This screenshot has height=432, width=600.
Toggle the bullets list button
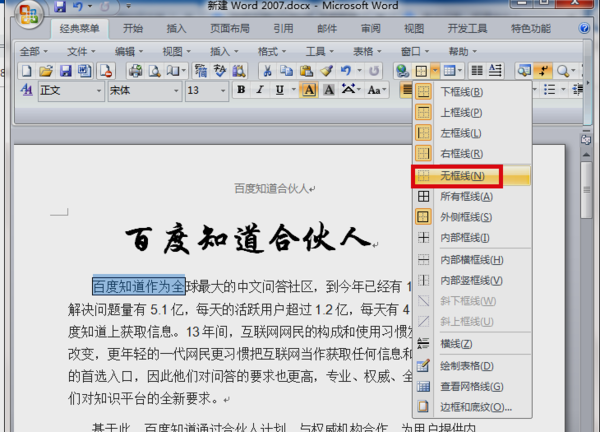tap(549, 90)
